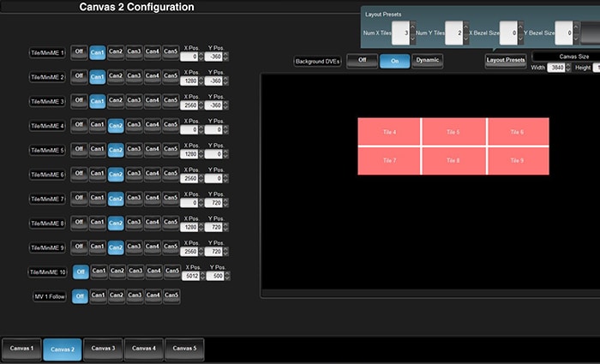Increase Num X Tiles with up arrow

point(411,27)
